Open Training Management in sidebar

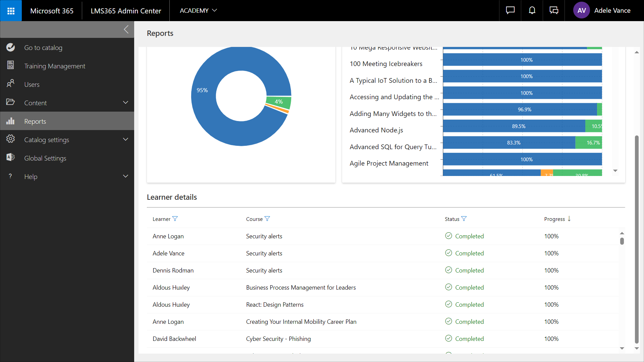[x=55, y=66]
